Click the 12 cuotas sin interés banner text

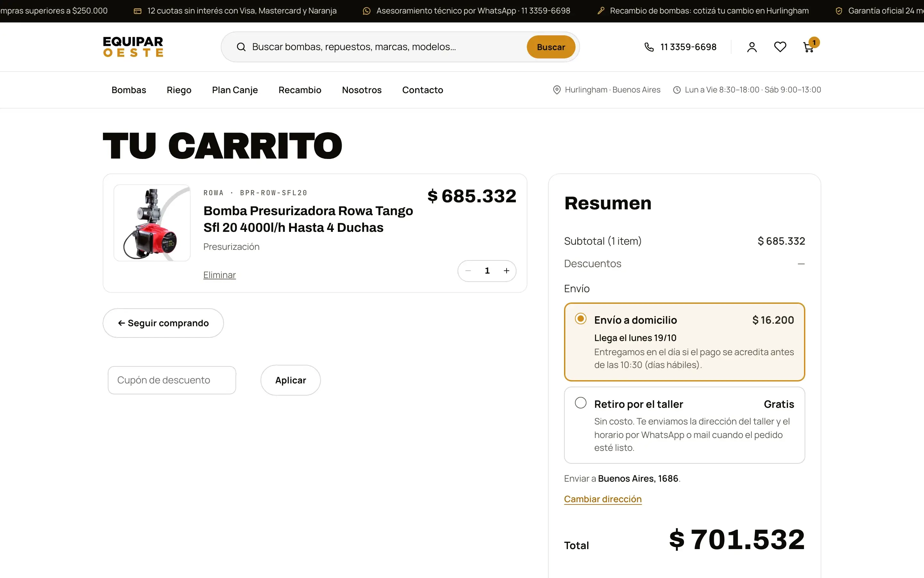tap(242, 11)
